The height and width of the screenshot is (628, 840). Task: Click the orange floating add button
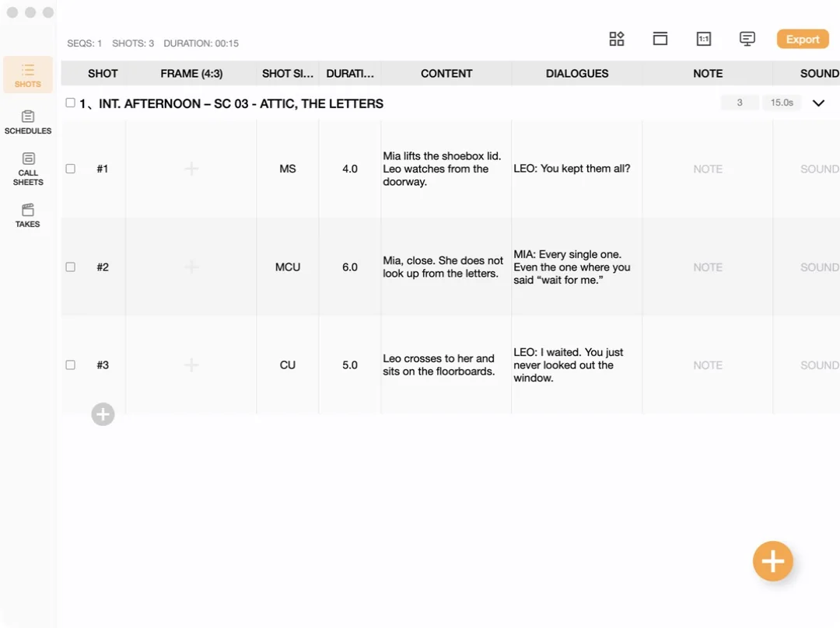[x=772, y=561]
